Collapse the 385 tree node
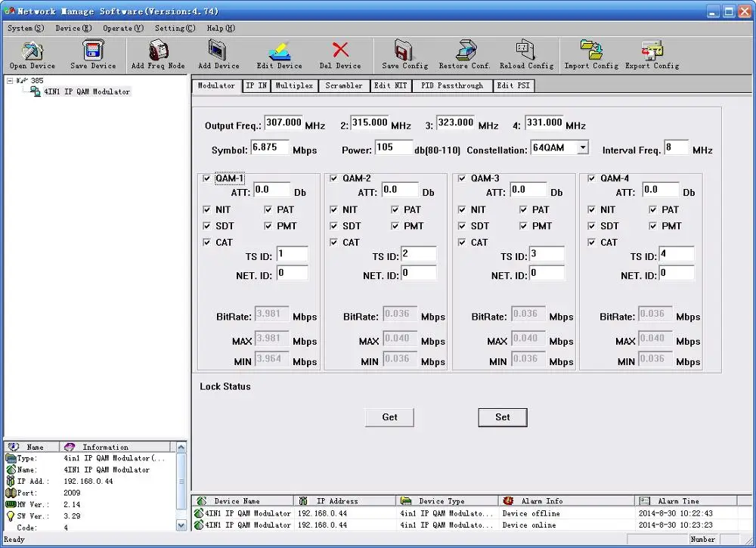Screen dimensions: 756x548 point(9,81)
